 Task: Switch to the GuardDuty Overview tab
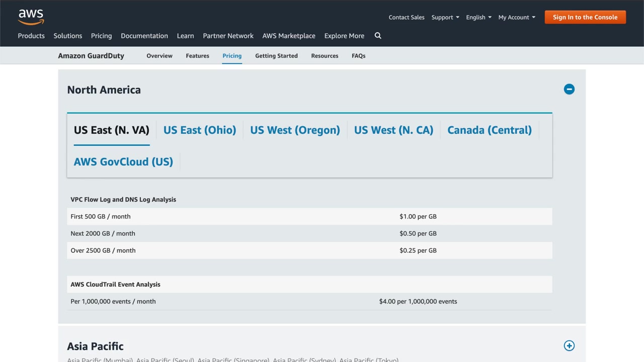click(x=159, y=56)
